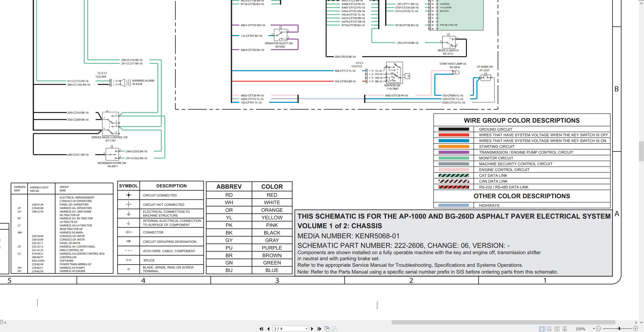Switch to continuous facing page view
This screenshot has width=644, height=332.
pos(565,329)
